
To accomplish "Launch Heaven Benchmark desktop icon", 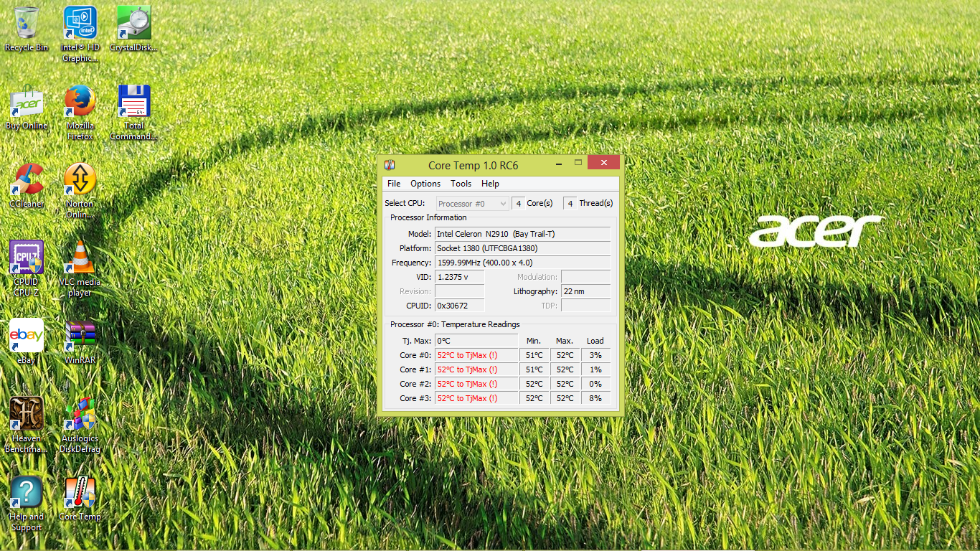I will click(27, 415).
